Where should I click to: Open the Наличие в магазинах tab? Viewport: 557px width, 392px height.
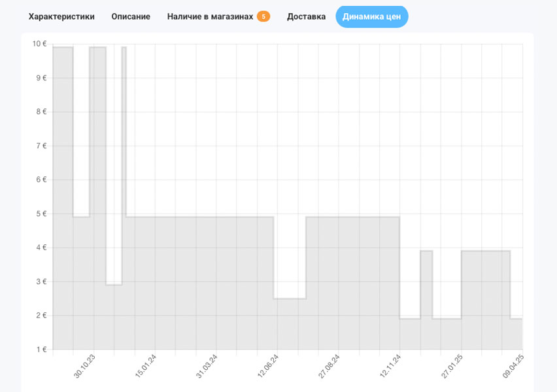click(210, 16)
